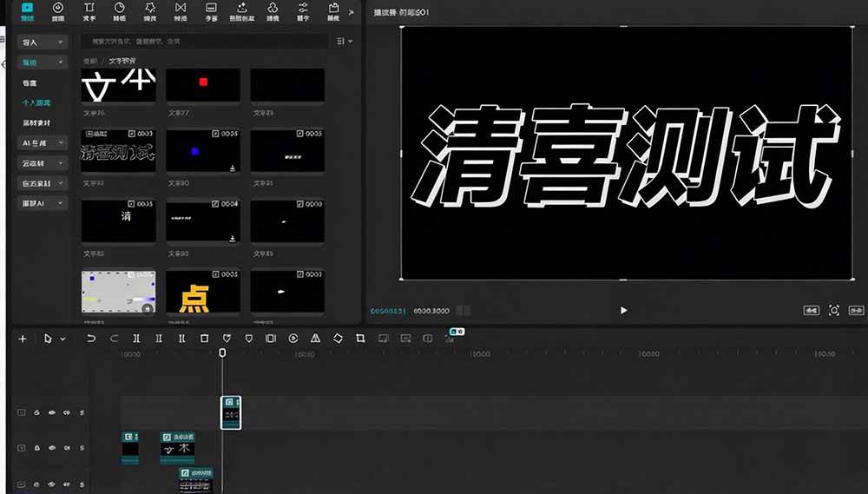Mute the track containing the 文木 clip
Screen dimensions: 868x494
tap(67, 447)
